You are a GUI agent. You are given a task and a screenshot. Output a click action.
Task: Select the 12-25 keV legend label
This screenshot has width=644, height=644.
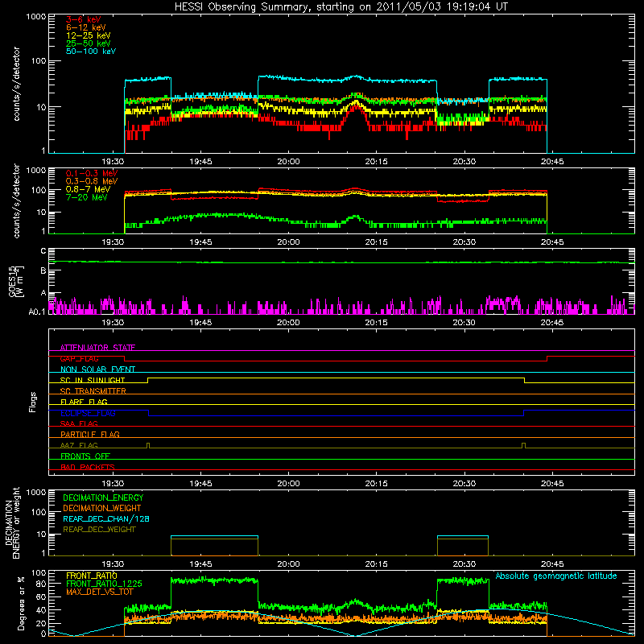pyautogui.click(x=89, y=35)
